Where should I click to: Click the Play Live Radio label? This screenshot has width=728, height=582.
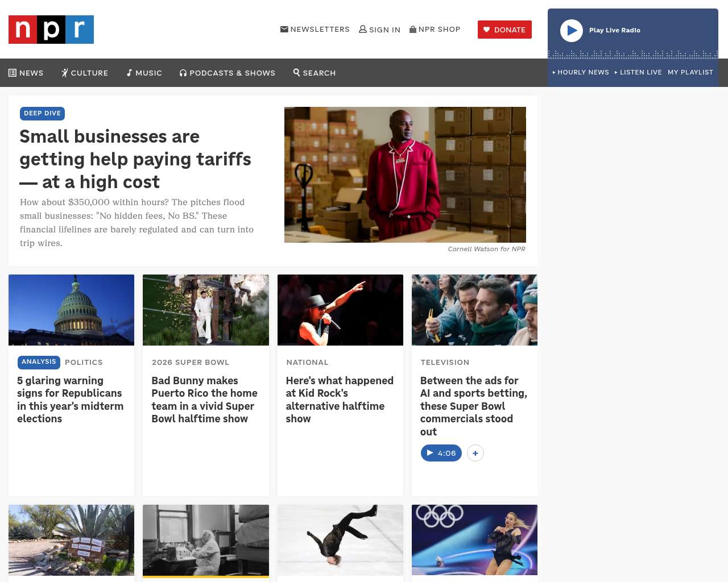coord(615,30)
